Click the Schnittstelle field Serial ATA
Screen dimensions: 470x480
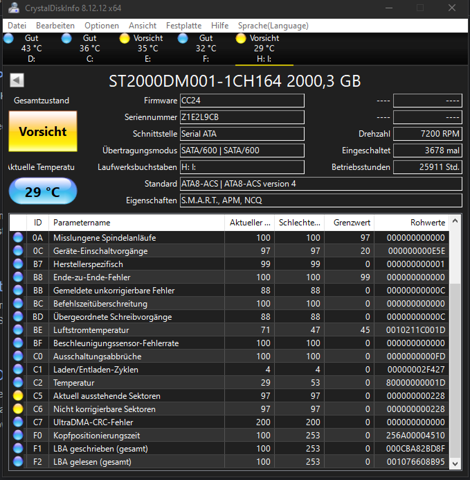tap(242, 134)
